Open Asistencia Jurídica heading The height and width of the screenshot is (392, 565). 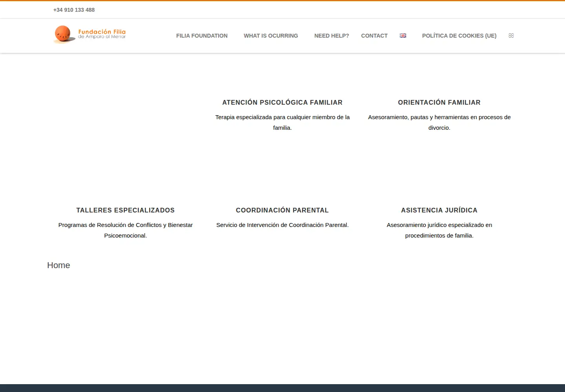tap(439, 210)
